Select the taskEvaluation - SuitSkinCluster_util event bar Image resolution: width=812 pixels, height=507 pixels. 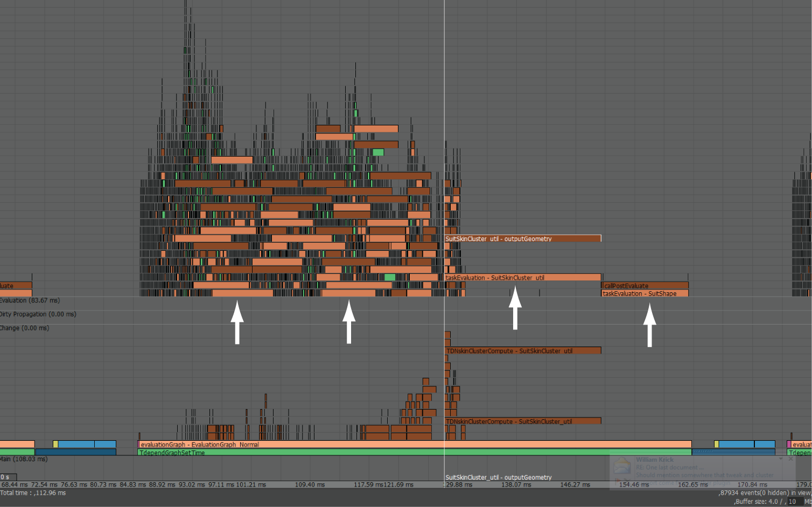point(523,278)
